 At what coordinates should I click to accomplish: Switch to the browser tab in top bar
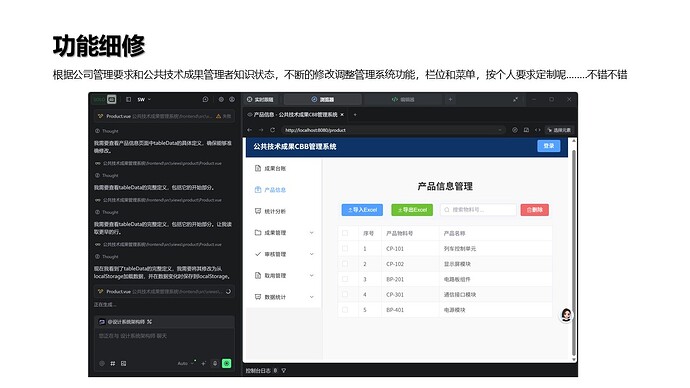click(x=323, y=99)
